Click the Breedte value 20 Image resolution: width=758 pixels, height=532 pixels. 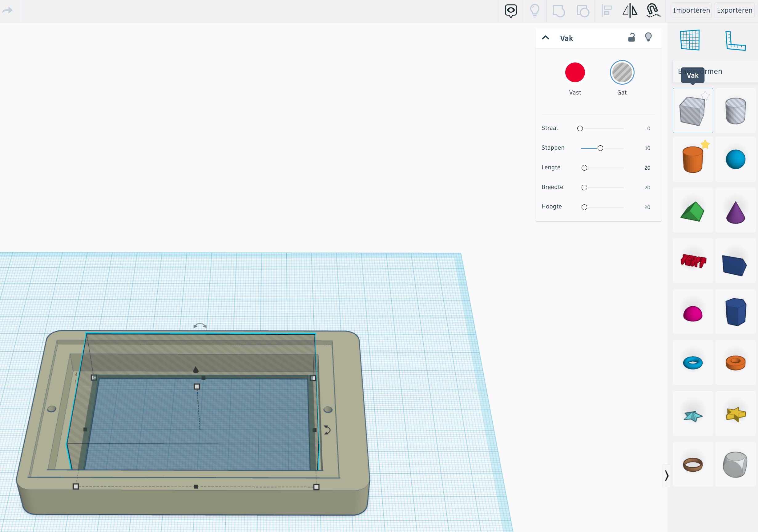[x=647, y=187]
